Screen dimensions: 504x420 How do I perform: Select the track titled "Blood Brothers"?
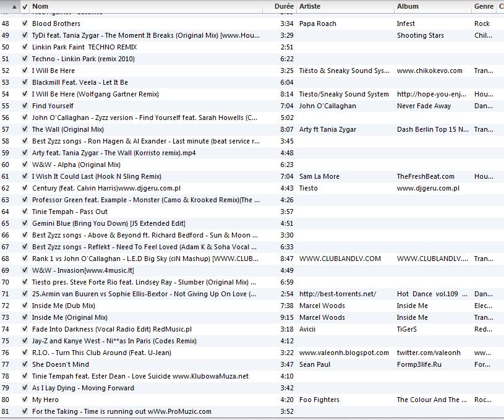pyautogui.click(x=56, y=24)
